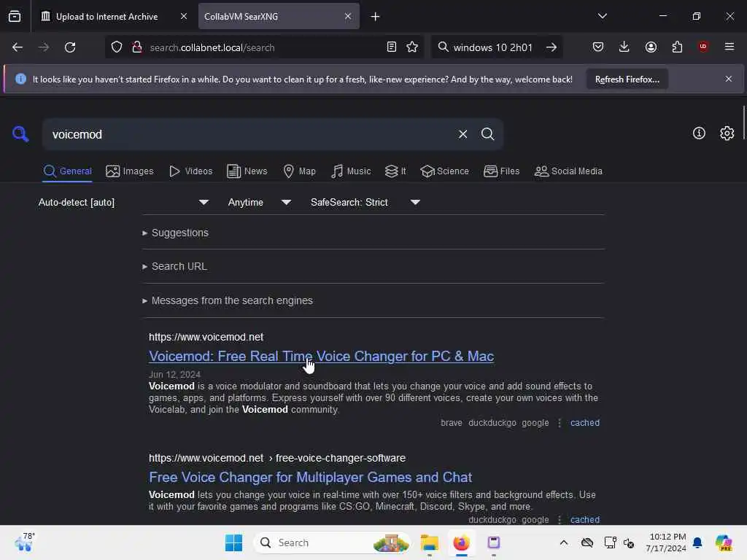Image resolution: width=747 pixels, height=560 pixels.
Task: Open the SafeSearch: Strict dropdown
Action: click(365, 203)
